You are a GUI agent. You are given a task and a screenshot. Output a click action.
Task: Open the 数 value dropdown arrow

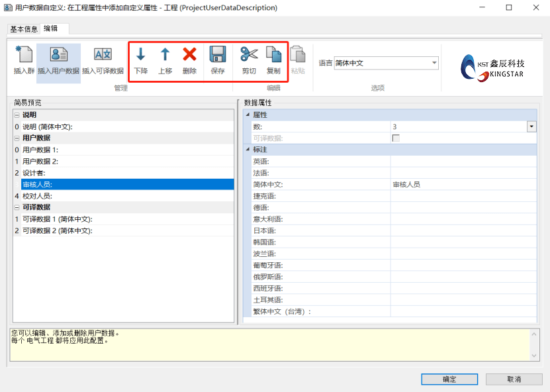coord(531,126)
